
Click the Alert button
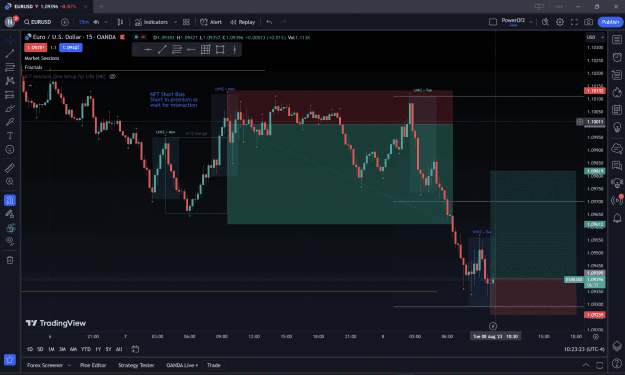click(211, 22)
